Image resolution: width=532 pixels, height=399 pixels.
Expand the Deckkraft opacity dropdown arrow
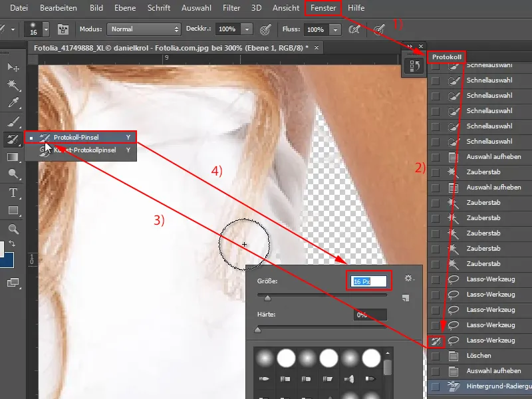[x=247, y=30]
